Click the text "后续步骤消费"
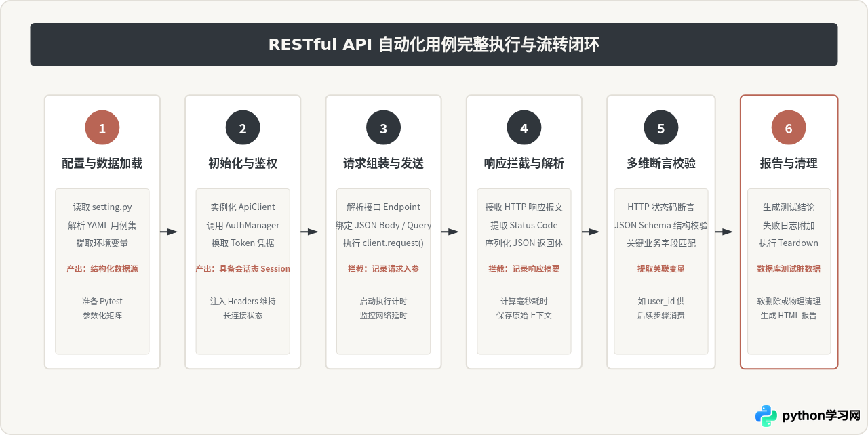Viewport: 868px width, 435px height. point(661,316)
